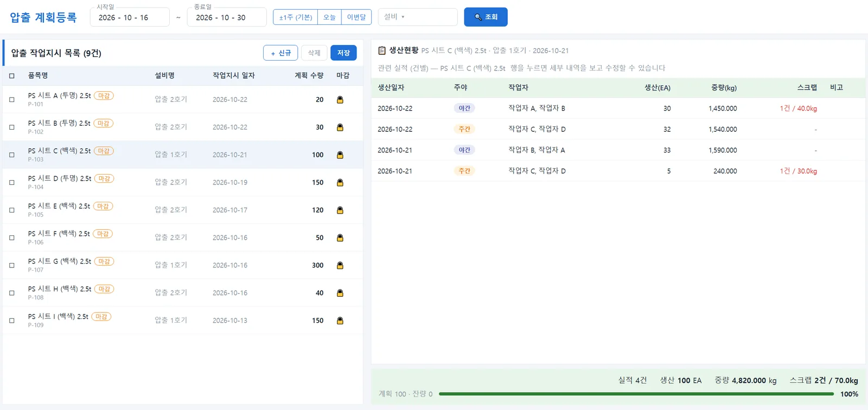Click the 계획 수량 column header
868x410 pixels.
click(309, 76)
